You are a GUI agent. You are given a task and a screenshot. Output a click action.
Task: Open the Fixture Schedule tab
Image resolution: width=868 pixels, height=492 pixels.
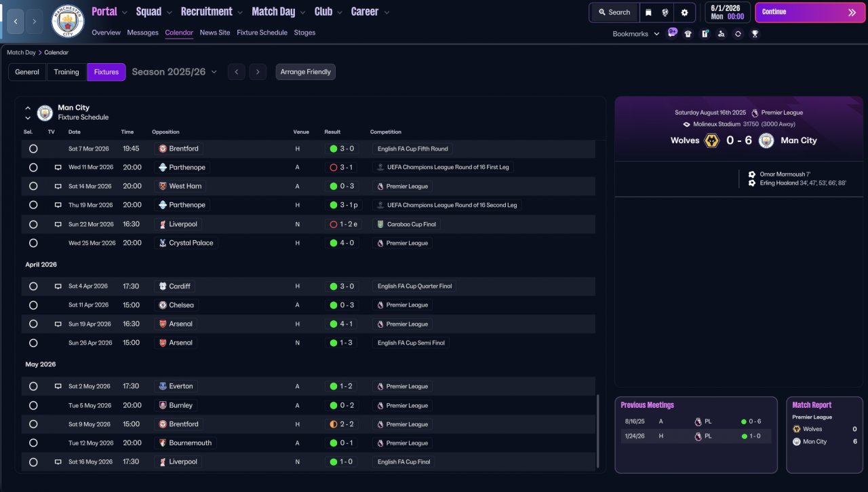(262, 33)
